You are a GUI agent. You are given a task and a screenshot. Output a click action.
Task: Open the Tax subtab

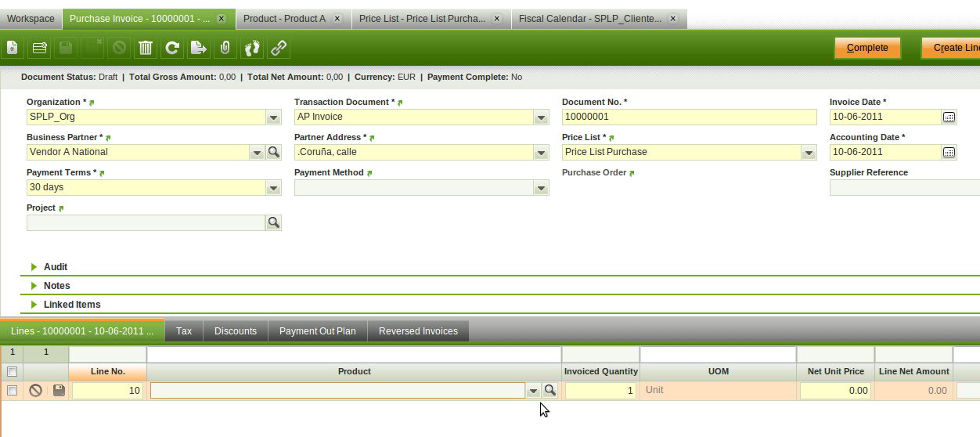point(184,331)
